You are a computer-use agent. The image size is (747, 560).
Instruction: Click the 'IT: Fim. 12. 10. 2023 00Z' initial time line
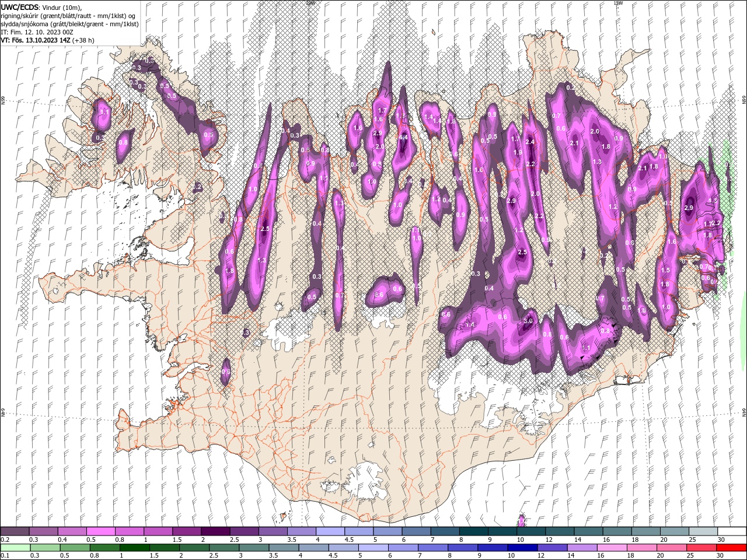pyautogui.click(x=37, y=32)
